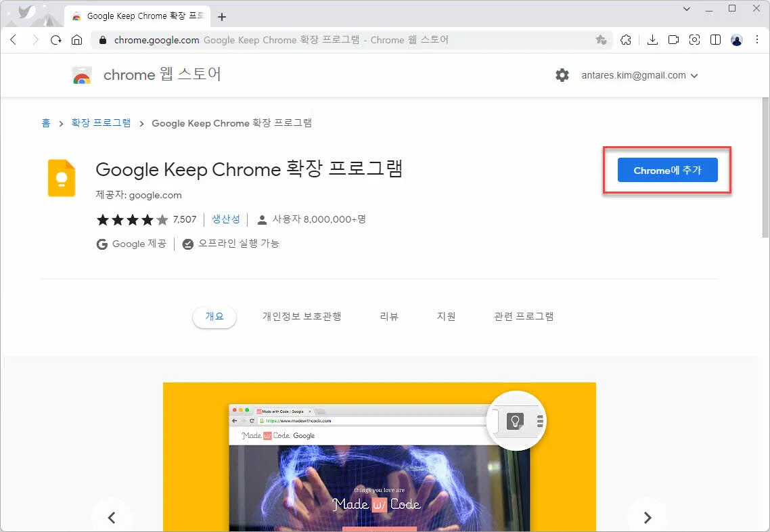Click the 제공자: google.com text

click(139, 195)
